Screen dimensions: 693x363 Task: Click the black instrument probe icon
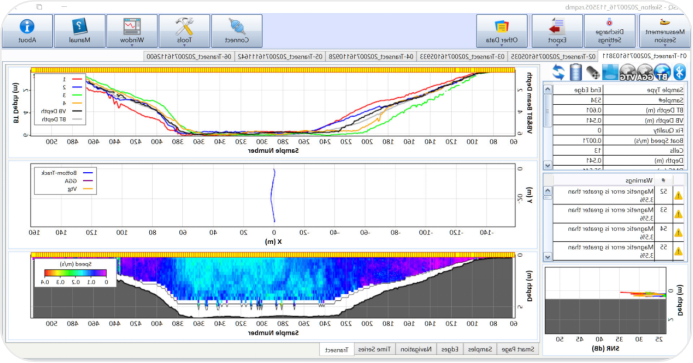pos(593,73)
